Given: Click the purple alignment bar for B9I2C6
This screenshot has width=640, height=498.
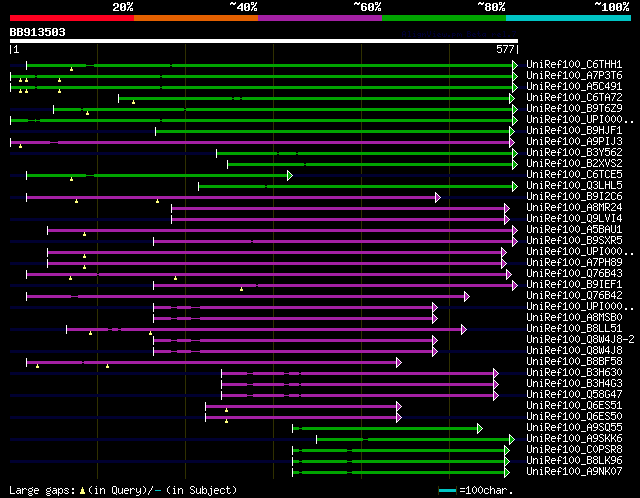Looking at the screenshot, I should 233,198.
